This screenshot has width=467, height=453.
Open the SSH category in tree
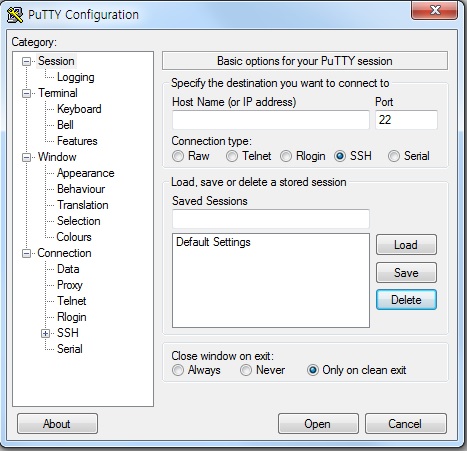point(68,333)
